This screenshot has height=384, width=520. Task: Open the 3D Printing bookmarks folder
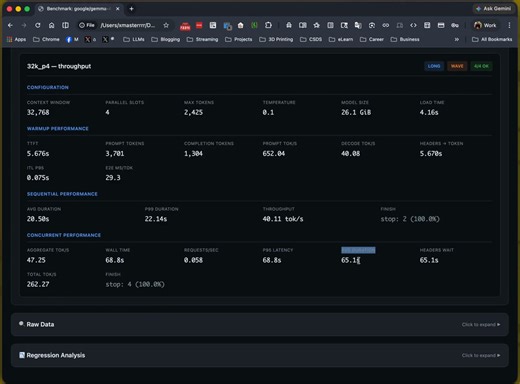276,39
